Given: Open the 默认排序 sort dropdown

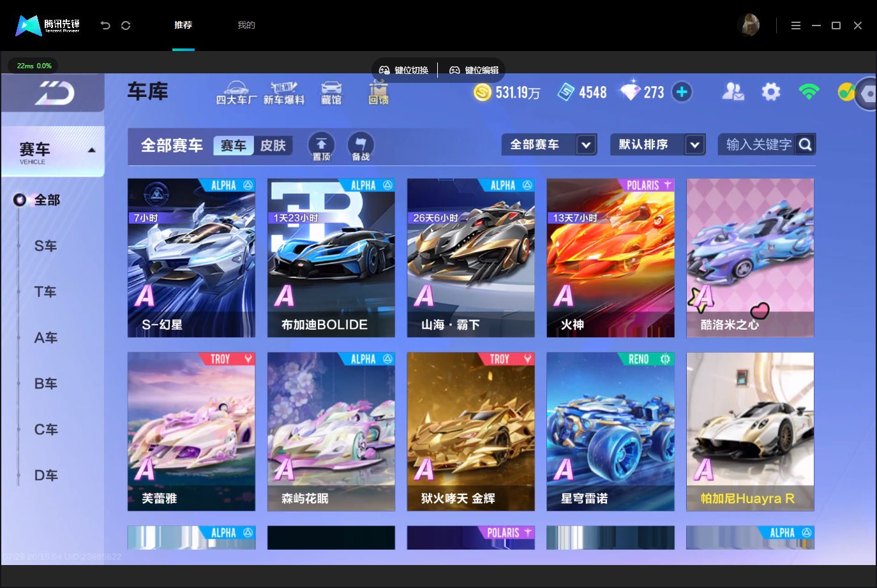Looking at the screenshot, I should coord(658,145).
